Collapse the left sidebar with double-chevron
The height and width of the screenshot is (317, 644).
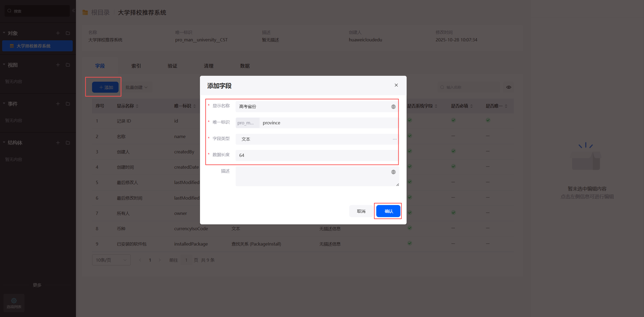(x=73, y=10)
